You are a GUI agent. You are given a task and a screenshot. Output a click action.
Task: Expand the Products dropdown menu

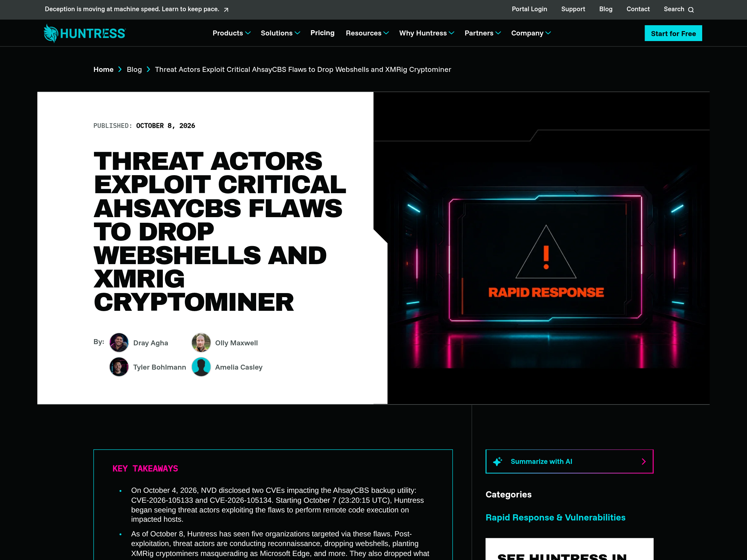click(231, 33)
